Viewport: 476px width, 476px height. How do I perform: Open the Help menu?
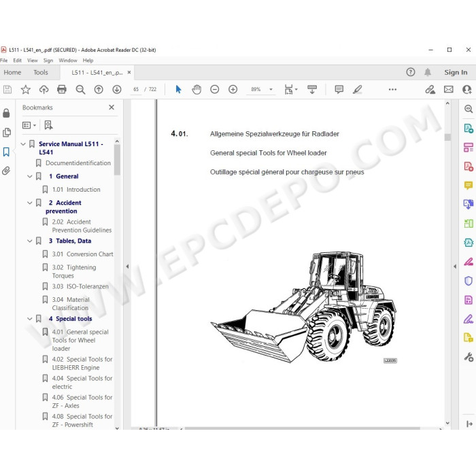click(x=88, y=61)
